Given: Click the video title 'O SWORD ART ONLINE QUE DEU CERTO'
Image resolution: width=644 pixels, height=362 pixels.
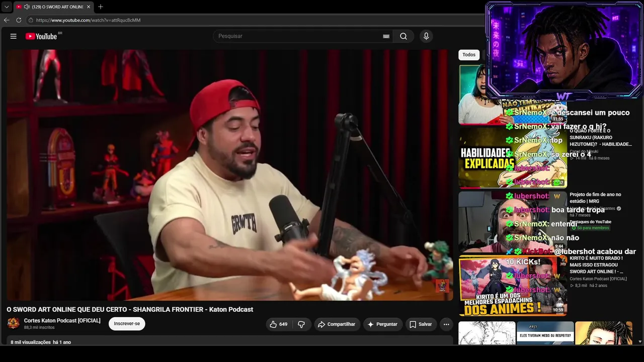Looking at the screenshot, I should [x=130, y=309].
